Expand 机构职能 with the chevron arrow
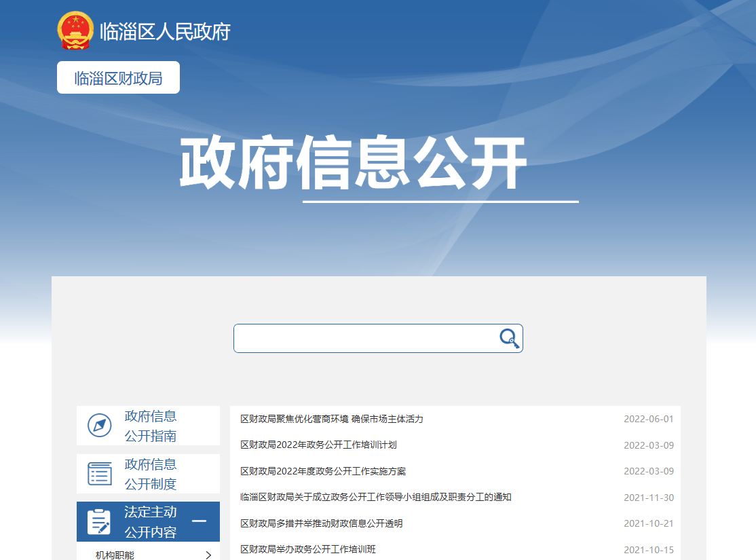756x560 pixels. 208,555
